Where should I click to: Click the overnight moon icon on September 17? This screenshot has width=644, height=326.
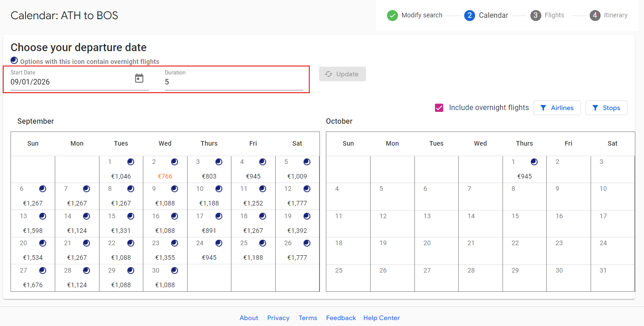click(x=219, y=216)
